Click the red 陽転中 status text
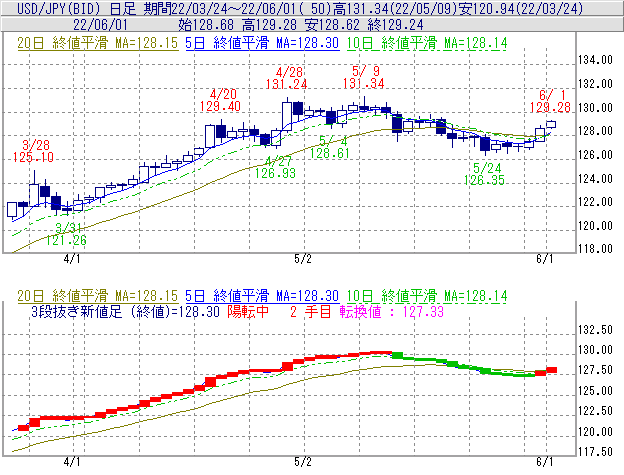Viewport: 624px width, 475px height. pyautogui.click(x=248, y=311)
